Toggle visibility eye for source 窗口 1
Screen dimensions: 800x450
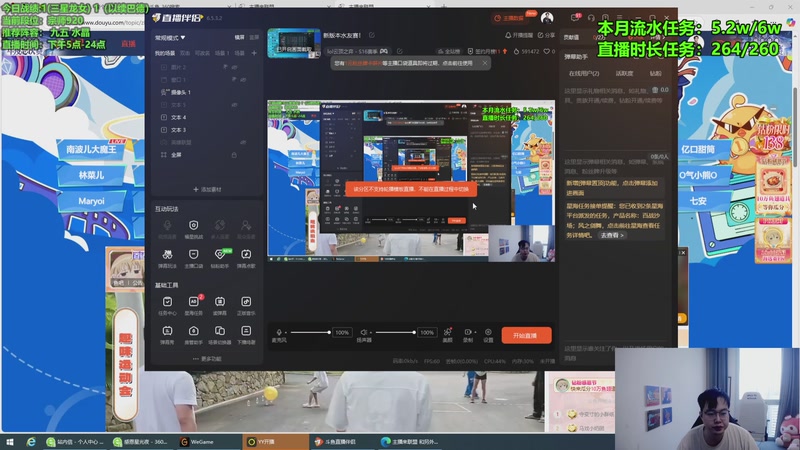(x=243, y=80)
